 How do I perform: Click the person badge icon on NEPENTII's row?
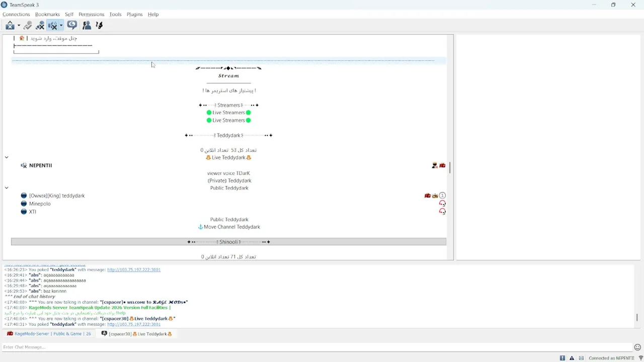pyautogui.click(x=435, y=165)
